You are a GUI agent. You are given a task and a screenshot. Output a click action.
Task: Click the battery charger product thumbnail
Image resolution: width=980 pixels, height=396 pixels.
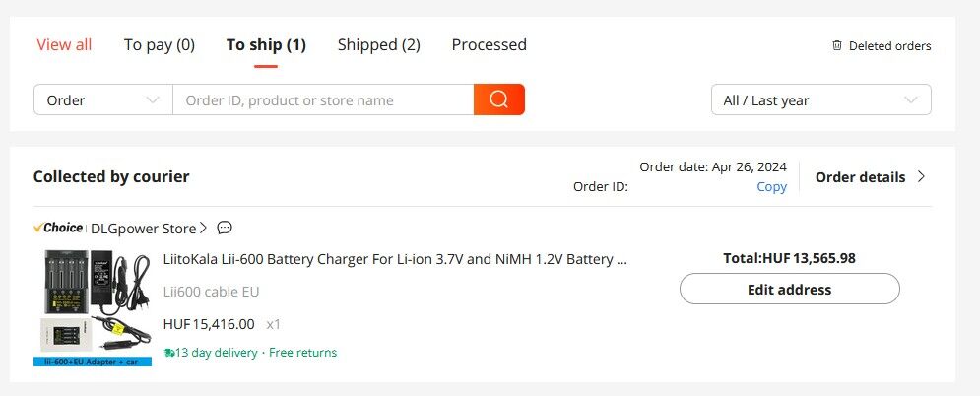click(x=93, y=307)
